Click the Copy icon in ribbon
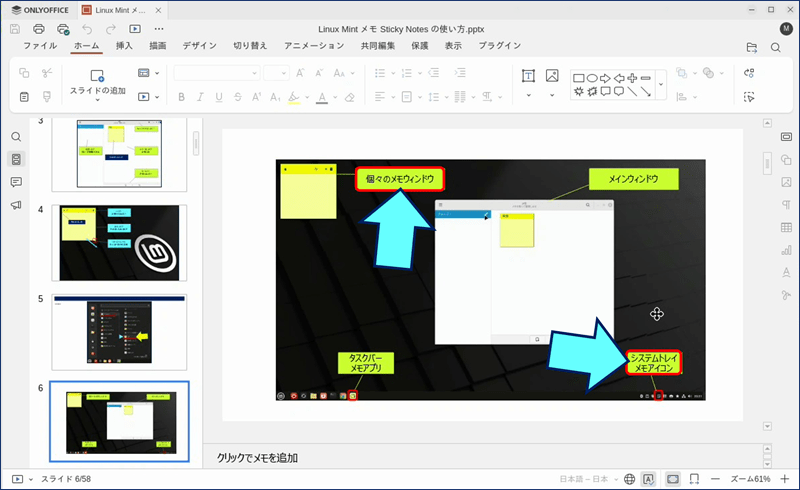Screen dimensions: 800x490 coord(24,73)
